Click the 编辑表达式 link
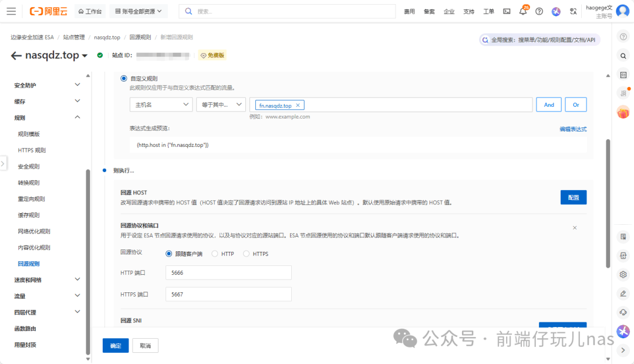The height and width of the screenshot is (364, 634). click(x=572, y=129)
